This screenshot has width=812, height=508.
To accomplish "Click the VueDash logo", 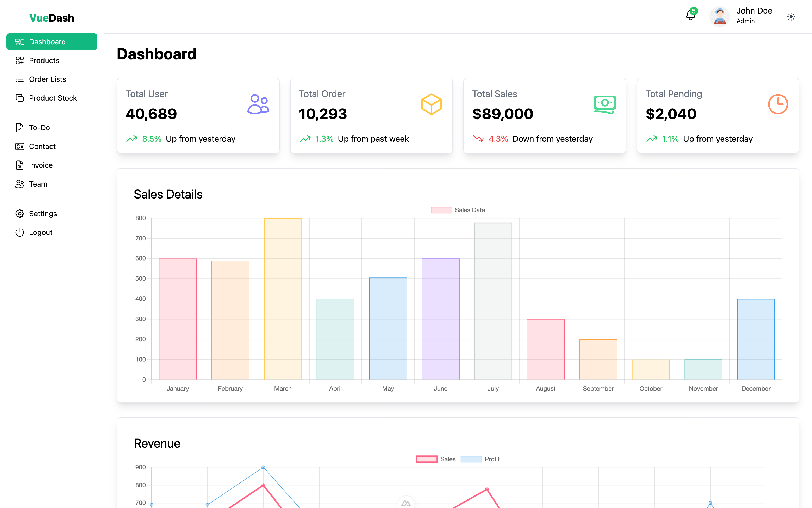I will (x=52, y=17).
